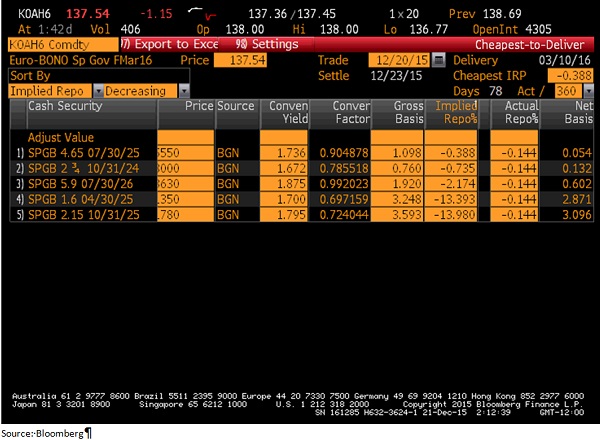Open the Decreasing sort order dropdown
The height and width of the screenshot is (440, 600).
coord(183,91)
